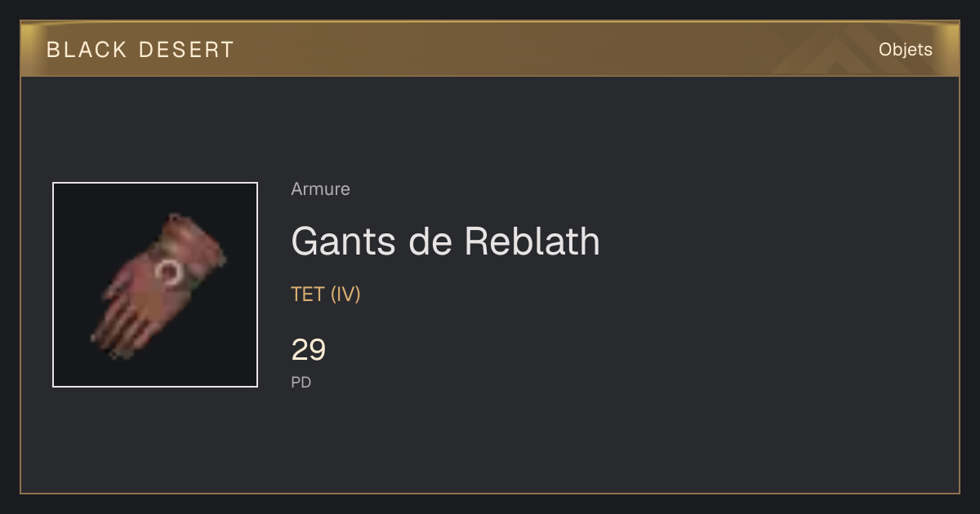Click the white frame of the item thumbnail
Viewport: 980px width, 514px height.
[x=155, y=183]
